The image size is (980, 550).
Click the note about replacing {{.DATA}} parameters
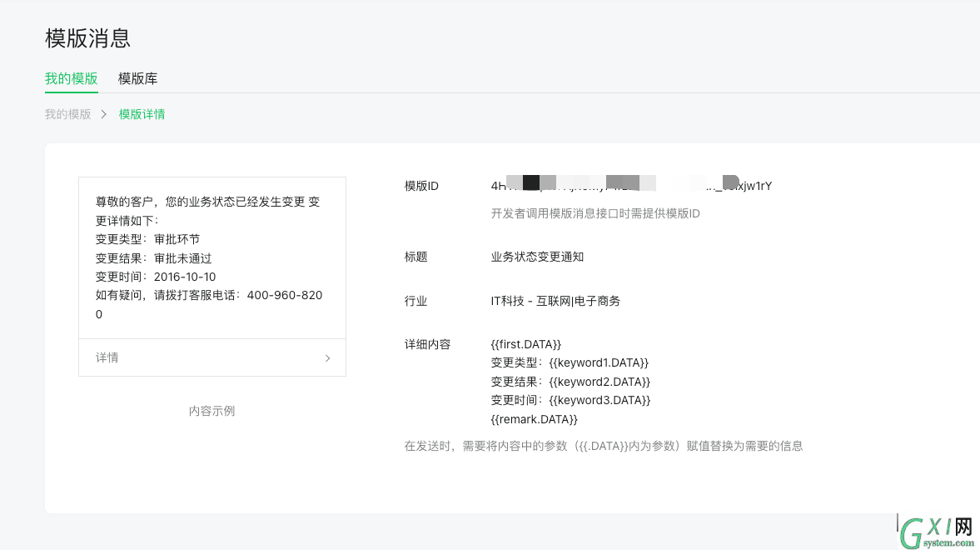click(x=604, y=446)
